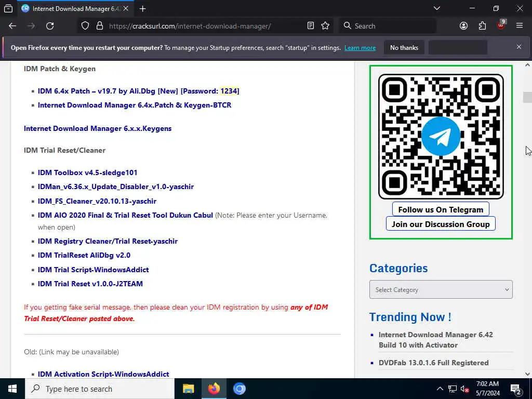Open the Learn more link
532x399 pixels.
click(x=360, y=48)
